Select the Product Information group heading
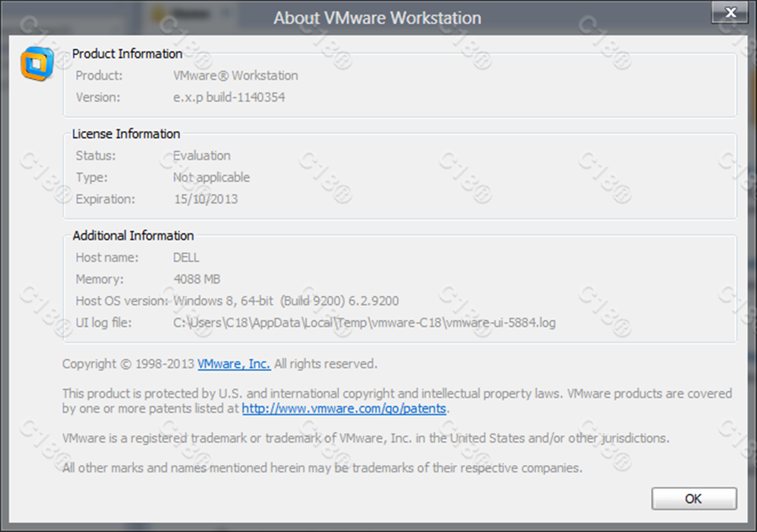The width and height of the screenshot is (757, 532). click(127, 54)
